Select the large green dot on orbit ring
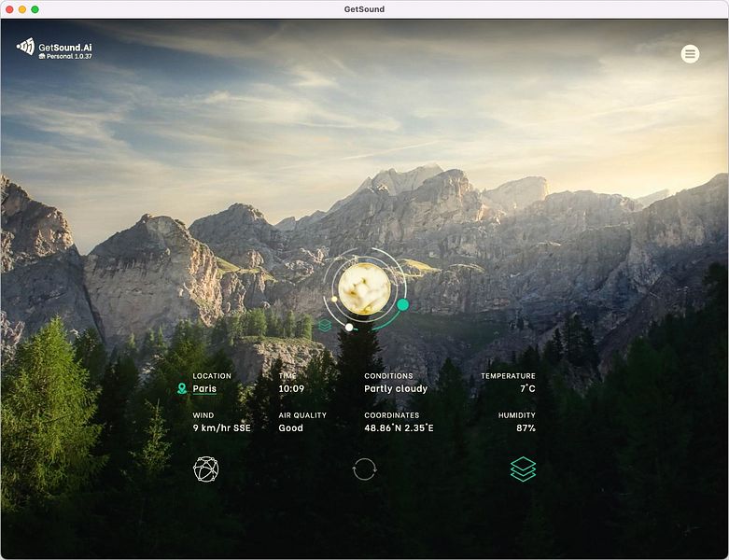 click(402, 305)
